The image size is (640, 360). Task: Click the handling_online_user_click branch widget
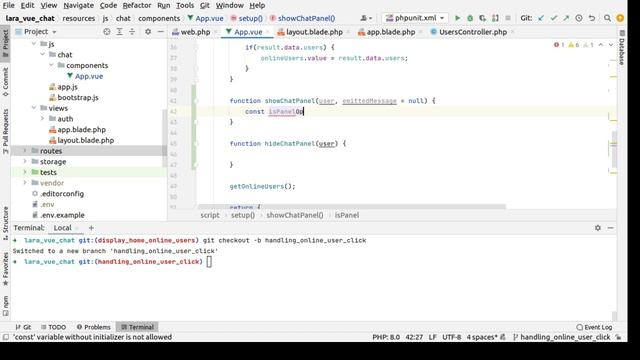pos(562,337)
